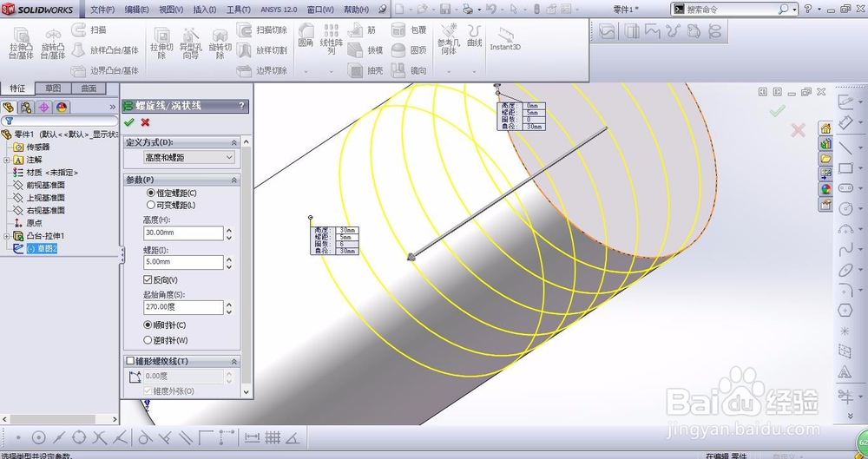
Task: Toggle the Reverse direction (反向) checkbox
Action: coord(148,279)
